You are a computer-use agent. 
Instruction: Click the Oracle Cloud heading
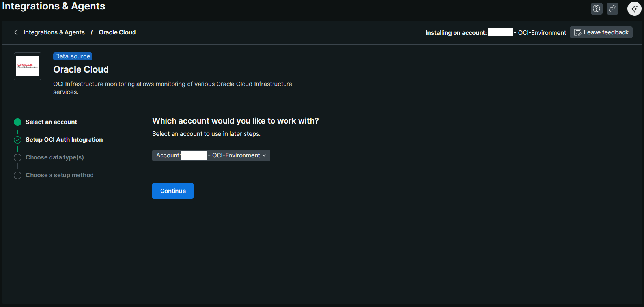tap(81, 69)
